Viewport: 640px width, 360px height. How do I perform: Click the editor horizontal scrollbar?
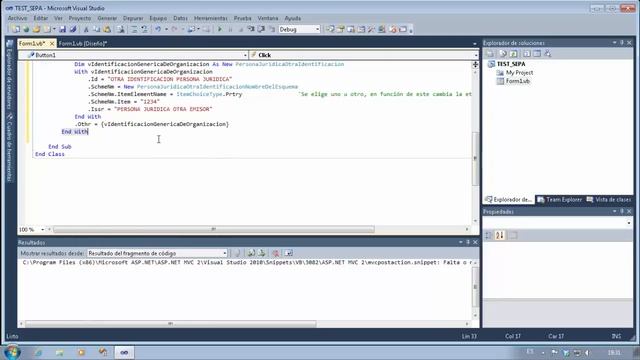coord(213,229)
